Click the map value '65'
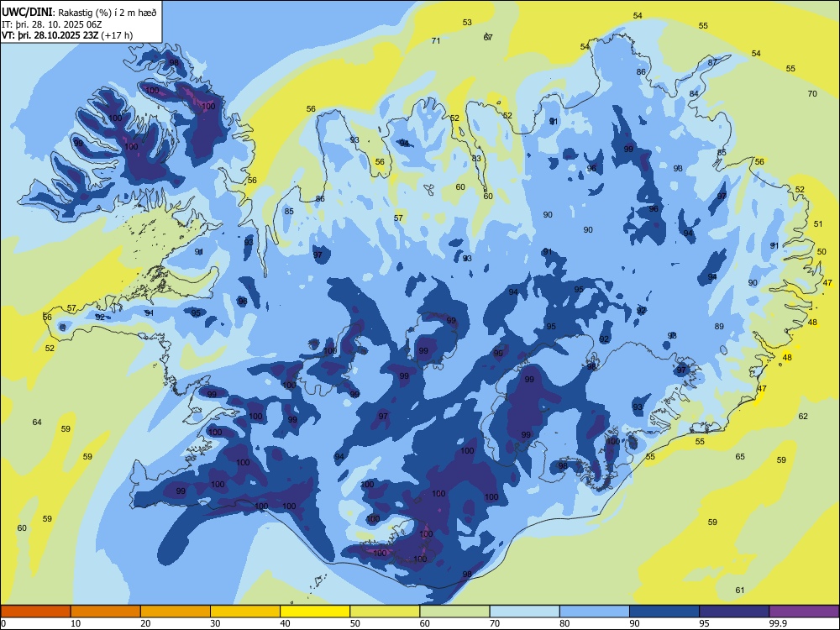This screenshot has height=630, width=840. tap(740, 457)
